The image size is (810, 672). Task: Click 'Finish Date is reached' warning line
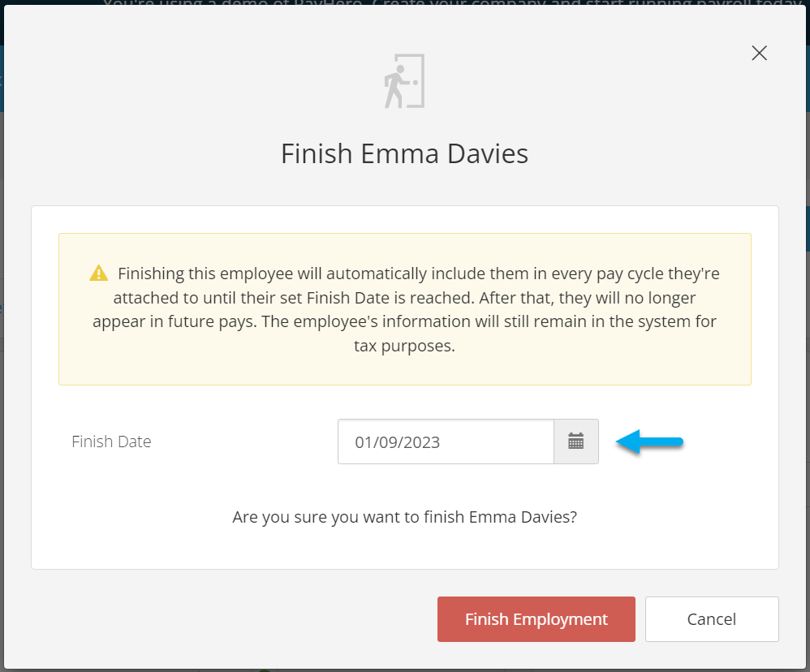[x=404, y=298]
